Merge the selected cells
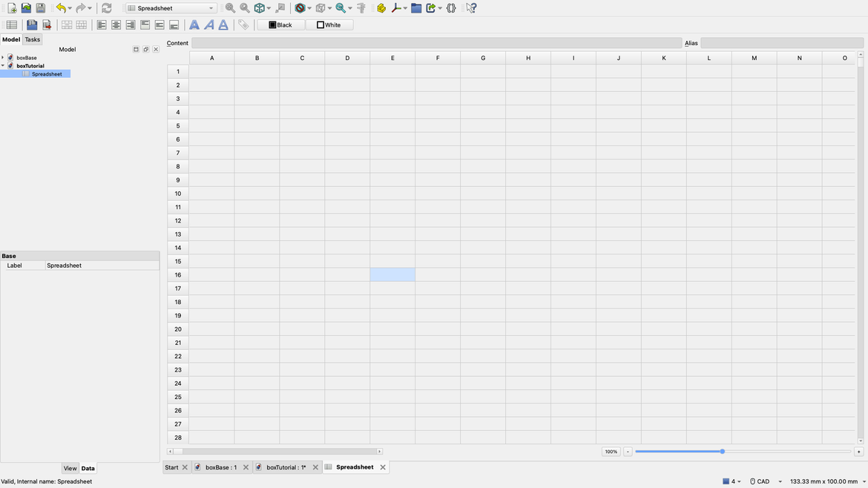868x488 pixels. click(66, 24)
